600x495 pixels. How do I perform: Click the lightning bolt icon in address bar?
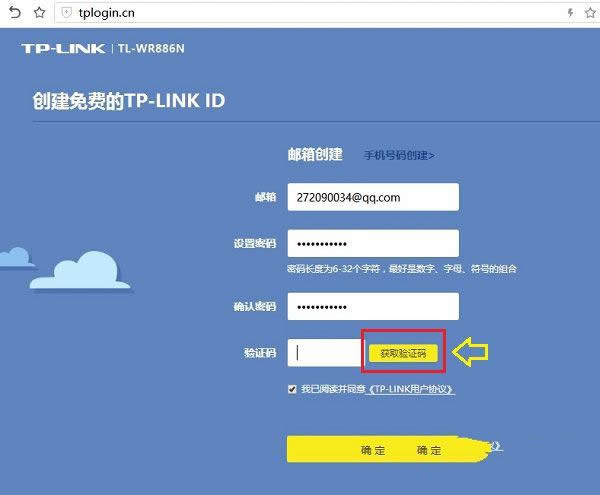point(570,13)
